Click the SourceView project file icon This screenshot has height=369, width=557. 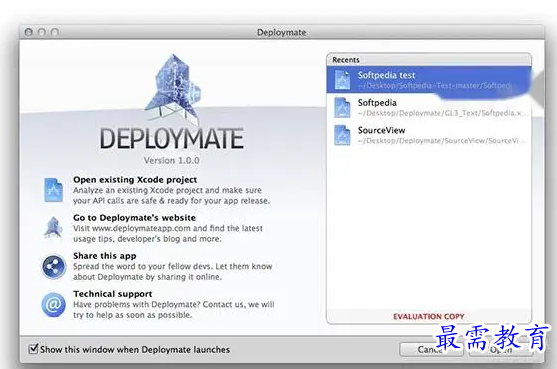(x=342, y=135)
